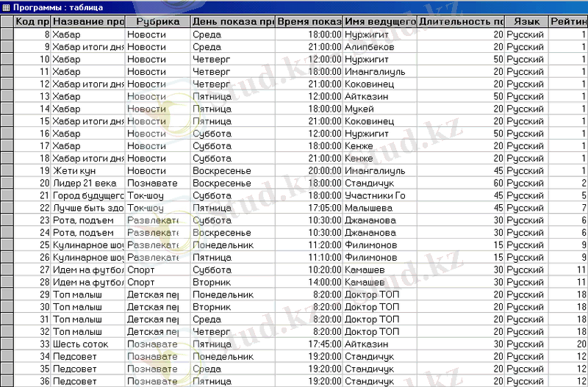This screenshot has width=588, height=387.
Task: Click time cell '11:10:00'
Action: (309, 257)
